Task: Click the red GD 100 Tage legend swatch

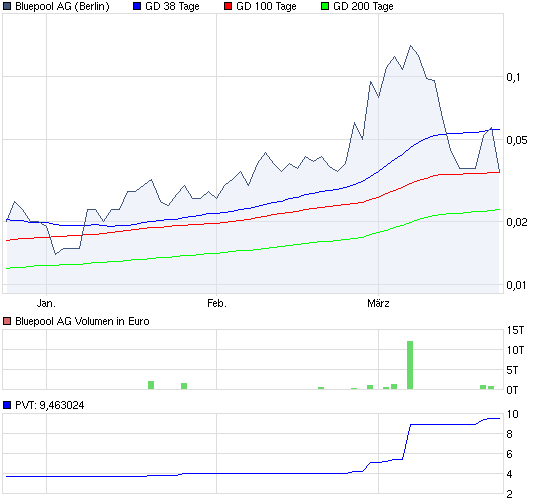Action: tap(228, 6)
